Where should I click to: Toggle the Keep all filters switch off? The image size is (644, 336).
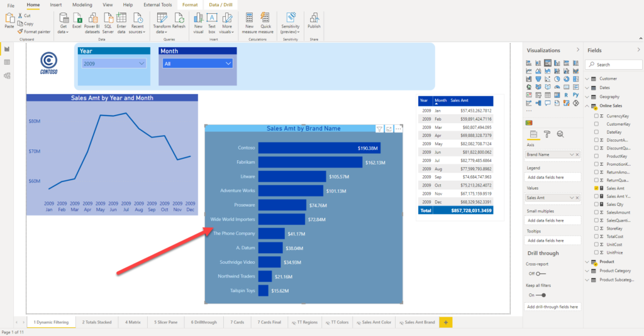tap(541, 295)
